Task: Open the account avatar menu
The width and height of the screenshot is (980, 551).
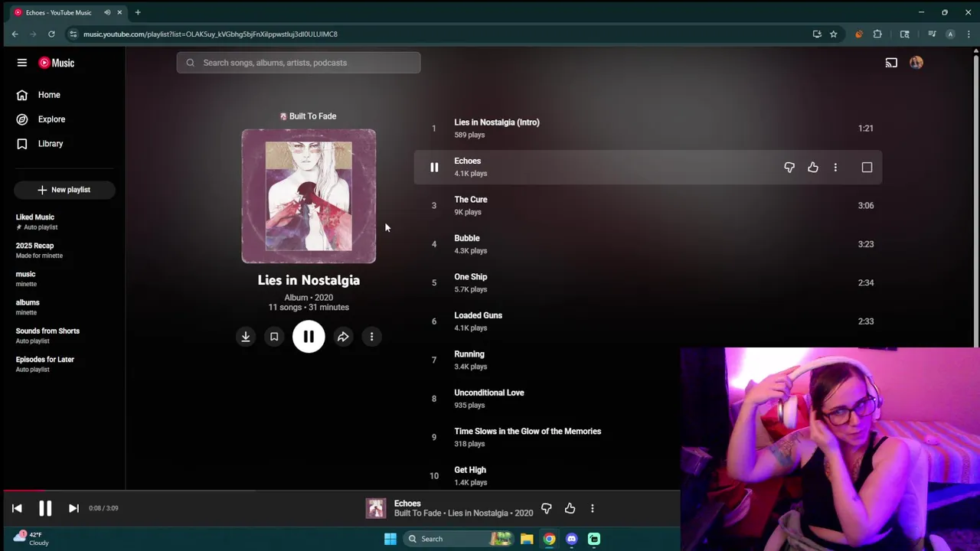Action: (x=916, y=63)
